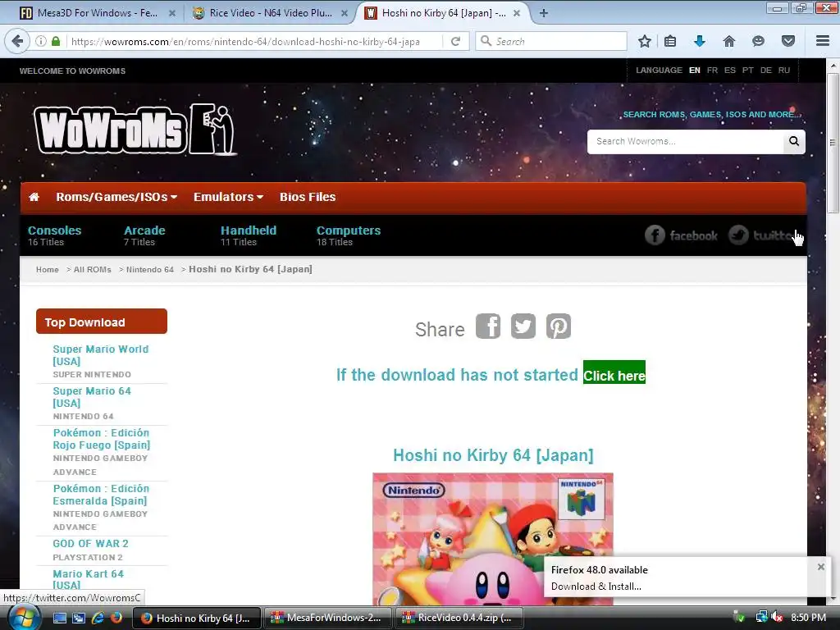Image resolution: width=840 pixels, height=630 pixels.
Task: Open the Hello chat smiley icon
Action: pyautogui.click(x=758, y=41)
